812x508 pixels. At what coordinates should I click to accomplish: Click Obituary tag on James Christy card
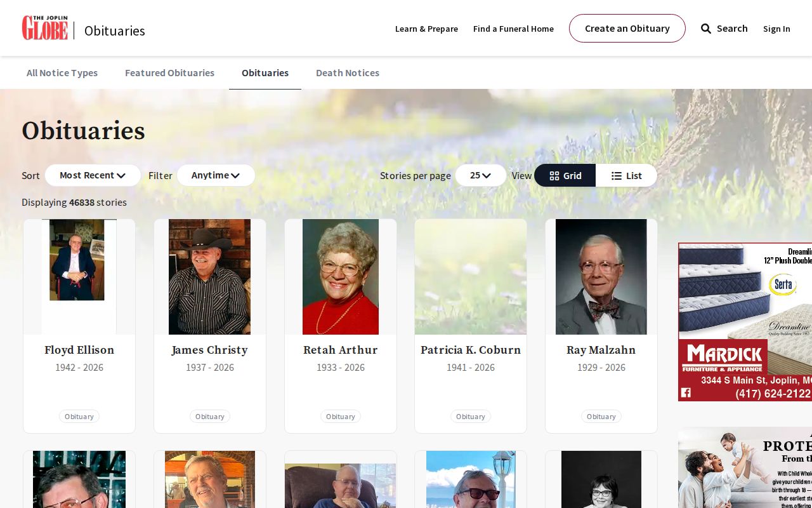[210, 417]
